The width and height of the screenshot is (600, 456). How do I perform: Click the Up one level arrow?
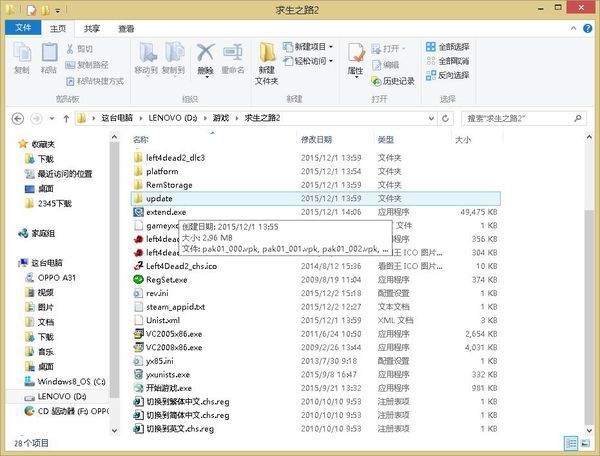click(x=66, y=119)
